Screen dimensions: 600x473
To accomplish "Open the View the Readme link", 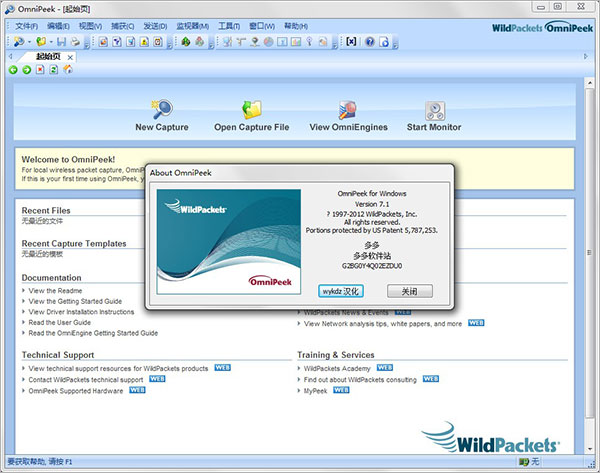I will point(55,291).
